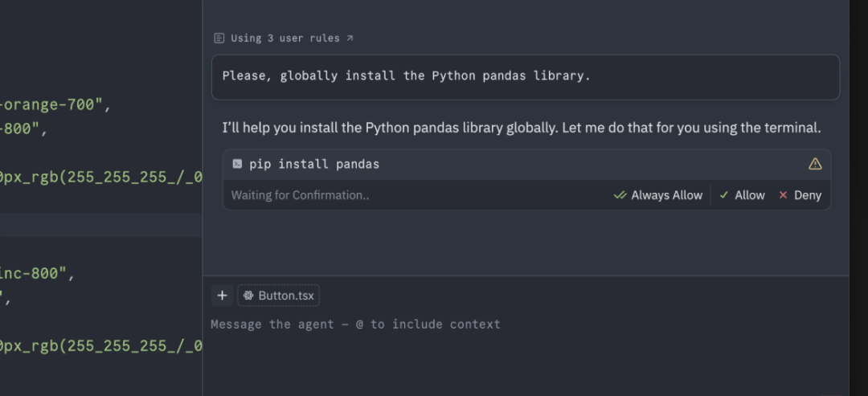The width and height of the screenshot is (868, 396).
Task: Place cursor on the "-800" code line
Action: 24,129
